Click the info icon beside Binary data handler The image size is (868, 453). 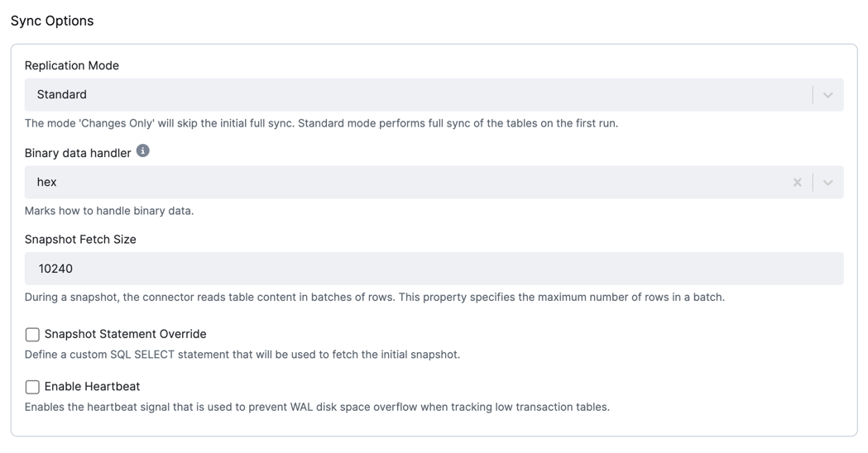143,150
